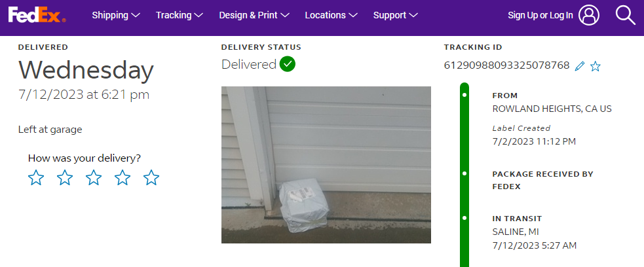Rate delivery one star
The height and width of the screenshot is (267, 644).
pyautogui.click(x=36, y=177)
